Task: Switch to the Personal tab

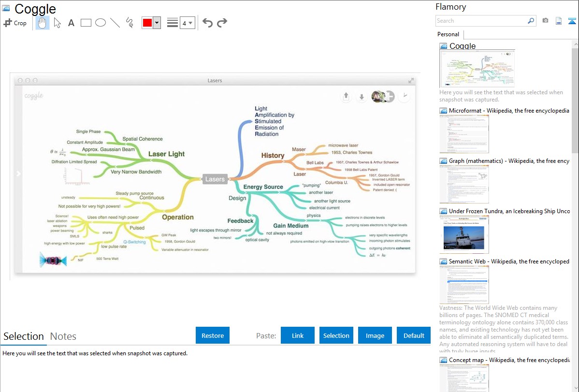Action: coord(449,34)
